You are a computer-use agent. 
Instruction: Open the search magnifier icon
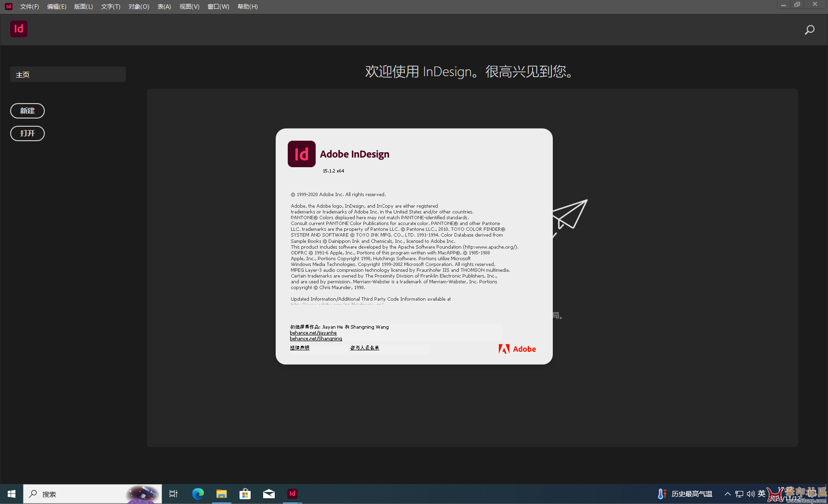pyautogui.click(x=810, y=30)
